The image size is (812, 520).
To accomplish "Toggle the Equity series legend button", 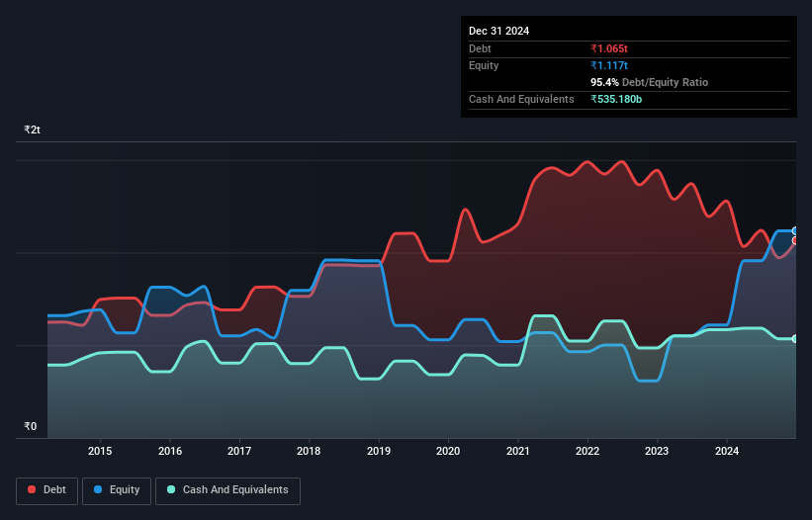I will pos(117,490).
